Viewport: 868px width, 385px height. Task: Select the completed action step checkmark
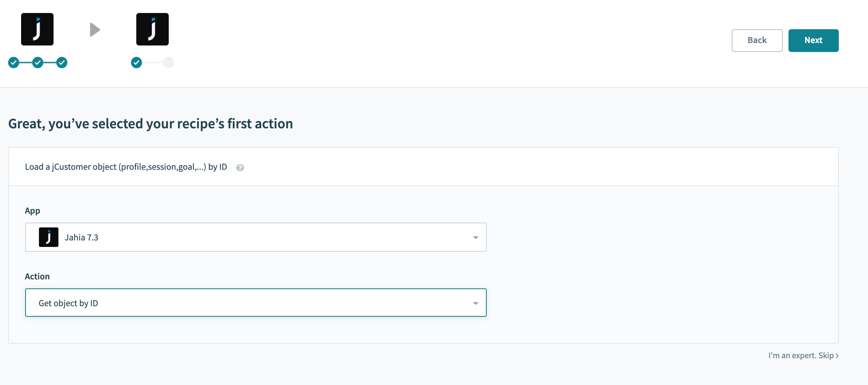[x=137, y=63]
